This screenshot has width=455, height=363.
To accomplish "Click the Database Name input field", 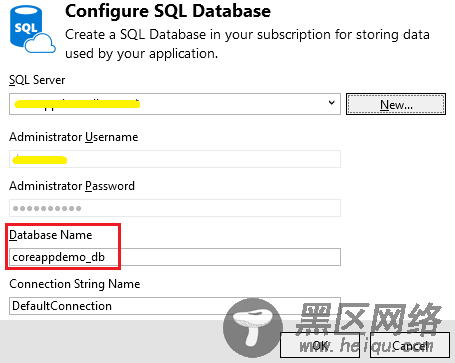I will click(175, 257).
